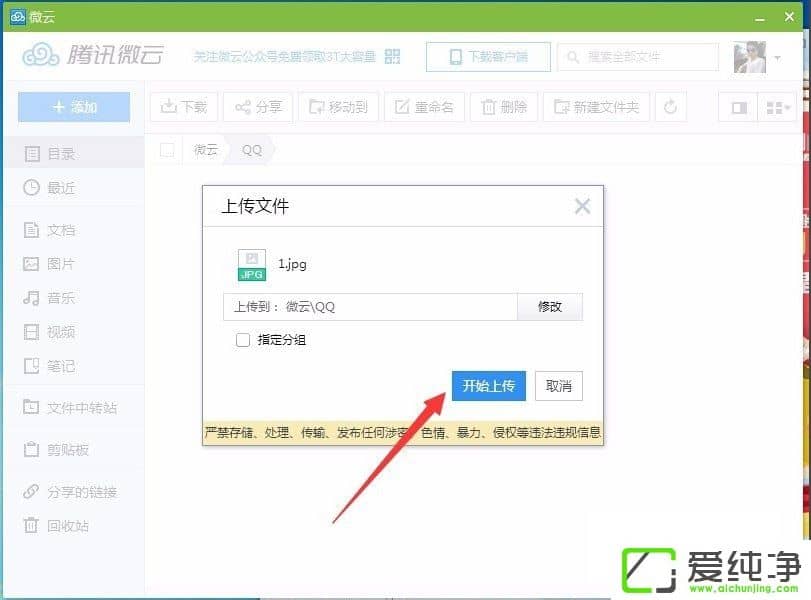Viewport: 811px width, 600px height.
Task: Toggle the preview pane view icon
Action: 740,107
